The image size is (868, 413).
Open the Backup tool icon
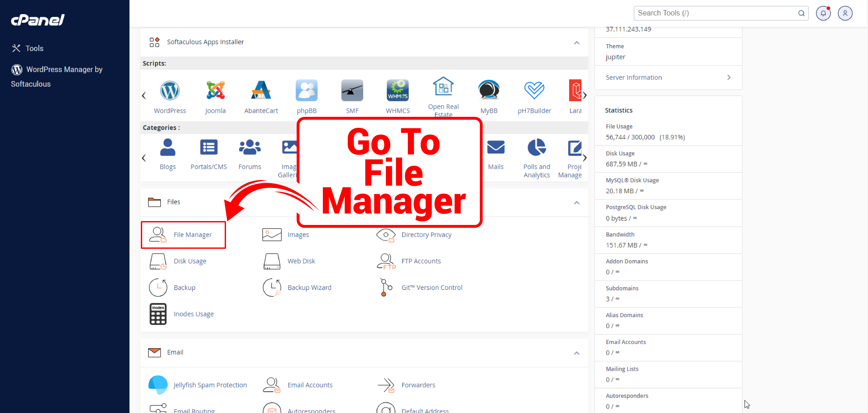click(x=158, y=288)
